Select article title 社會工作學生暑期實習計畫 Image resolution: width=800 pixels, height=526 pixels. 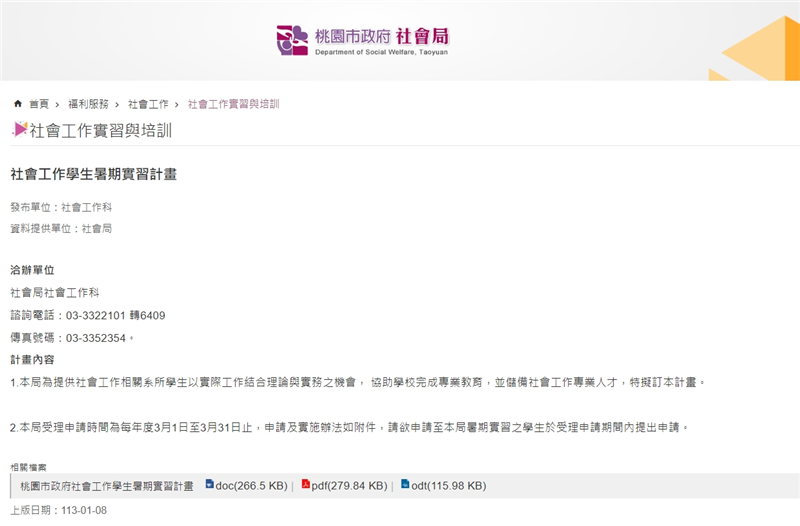(x=93, y=174)
